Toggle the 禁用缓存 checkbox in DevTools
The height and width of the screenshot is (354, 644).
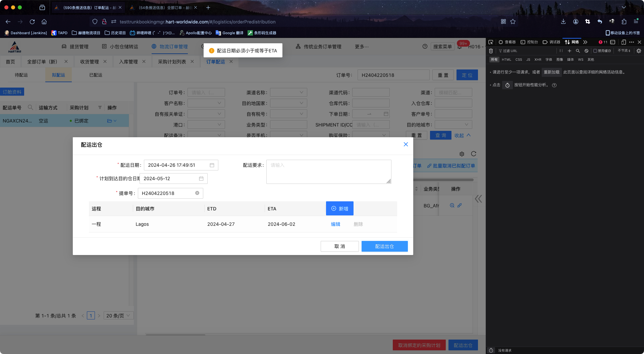tap(595, 51)
